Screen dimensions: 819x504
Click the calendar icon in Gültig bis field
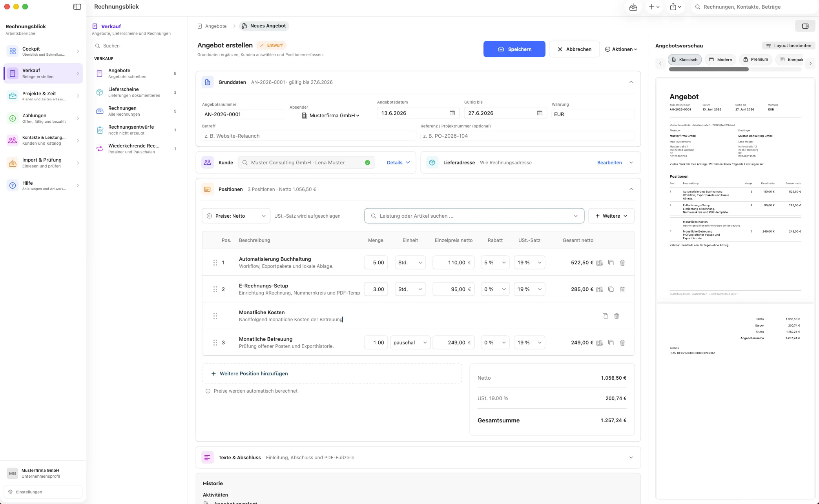pos(540,113)
